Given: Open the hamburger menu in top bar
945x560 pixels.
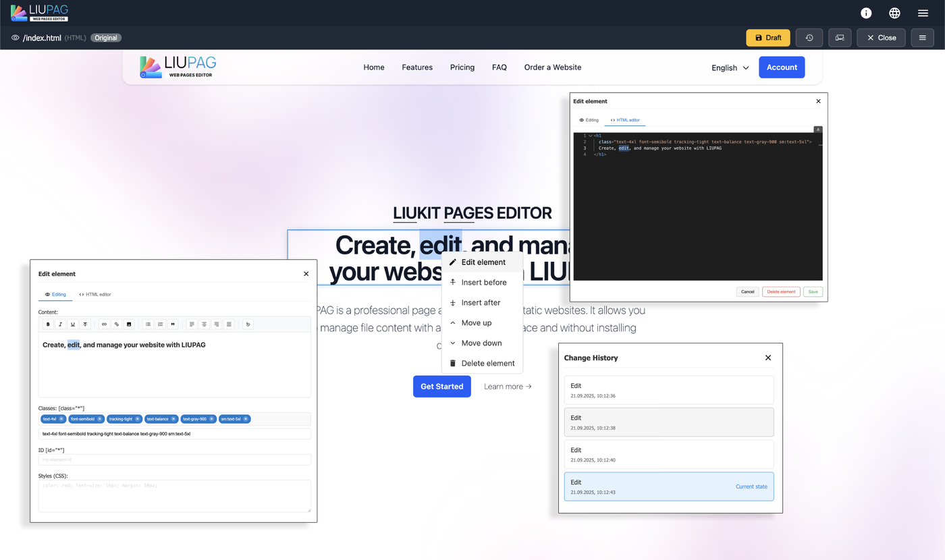Looking at the screenshot, I should tap(923, 13).
